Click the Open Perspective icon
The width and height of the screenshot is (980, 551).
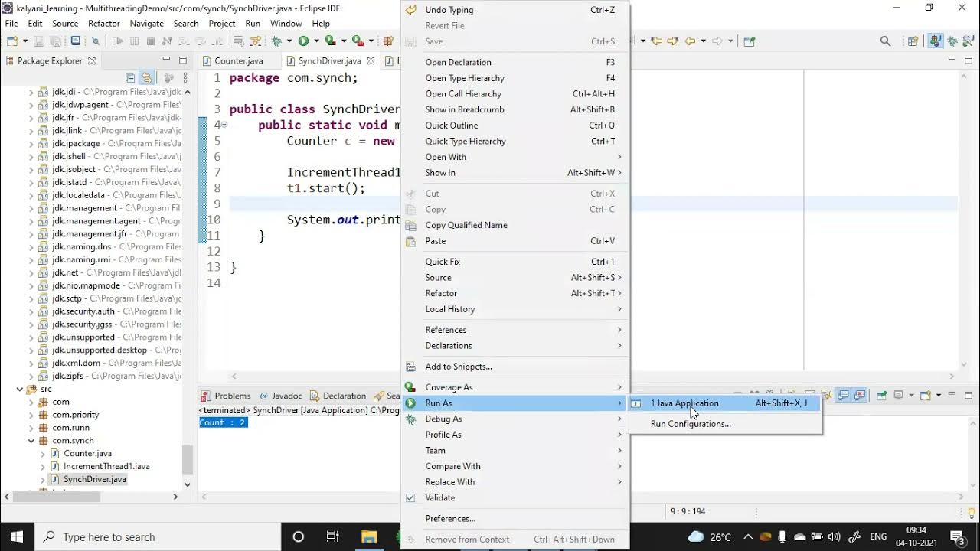913,41
